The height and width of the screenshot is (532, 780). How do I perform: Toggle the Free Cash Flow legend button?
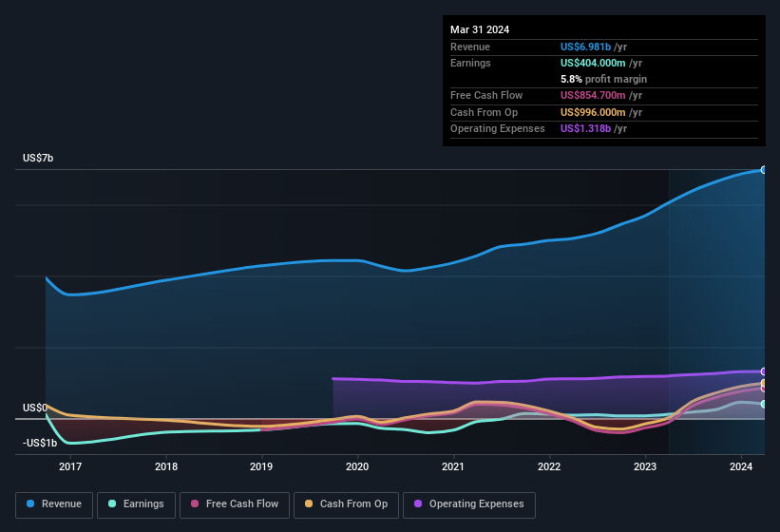pyautogui.click(x=235, y=504)
